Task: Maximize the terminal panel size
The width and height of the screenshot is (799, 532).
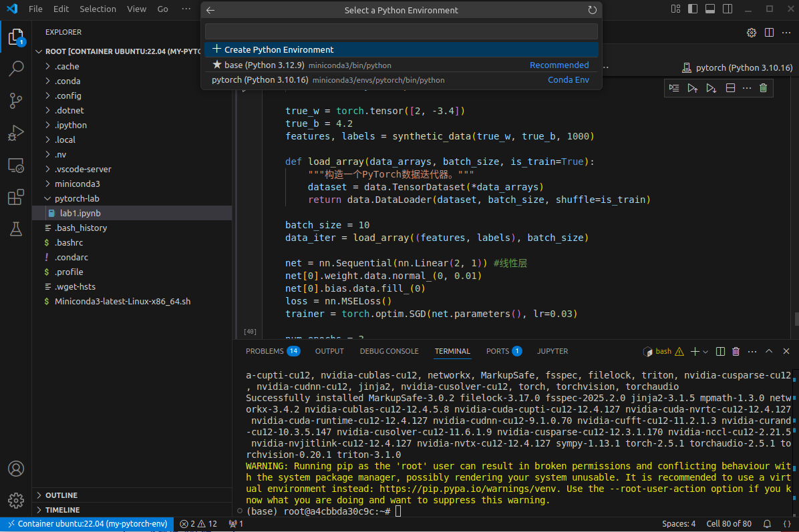Action: coord(768,351)
